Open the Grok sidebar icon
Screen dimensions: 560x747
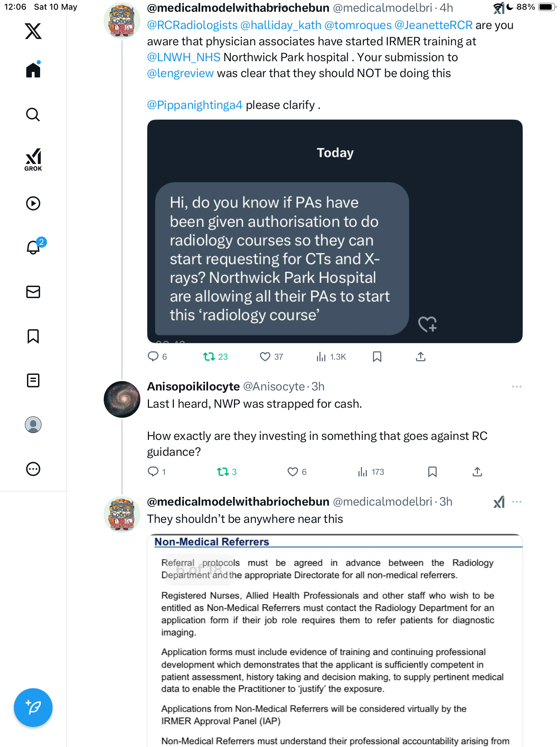33,160
